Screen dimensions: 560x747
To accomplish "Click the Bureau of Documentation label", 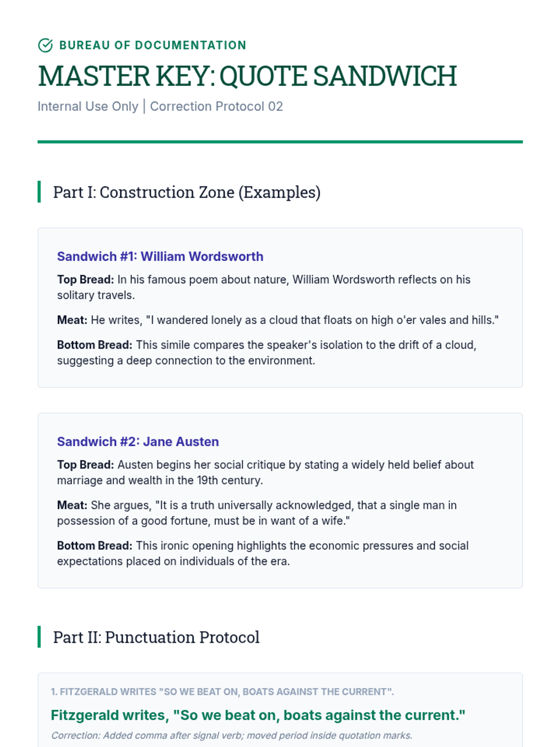I will tap(153, 45).
